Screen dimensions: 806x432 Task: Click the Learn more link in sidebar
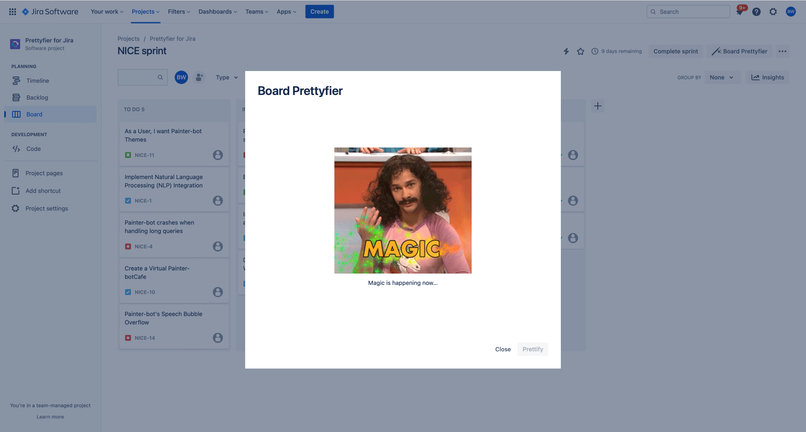pos(50,417)
